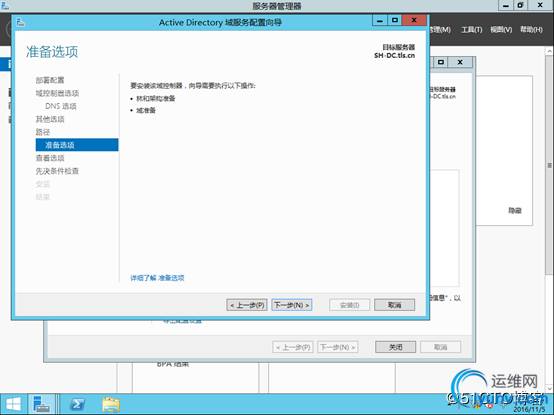554x415 pixels.
Task: Click 取消 in the AD DS wizard
Action: [395, 305]
